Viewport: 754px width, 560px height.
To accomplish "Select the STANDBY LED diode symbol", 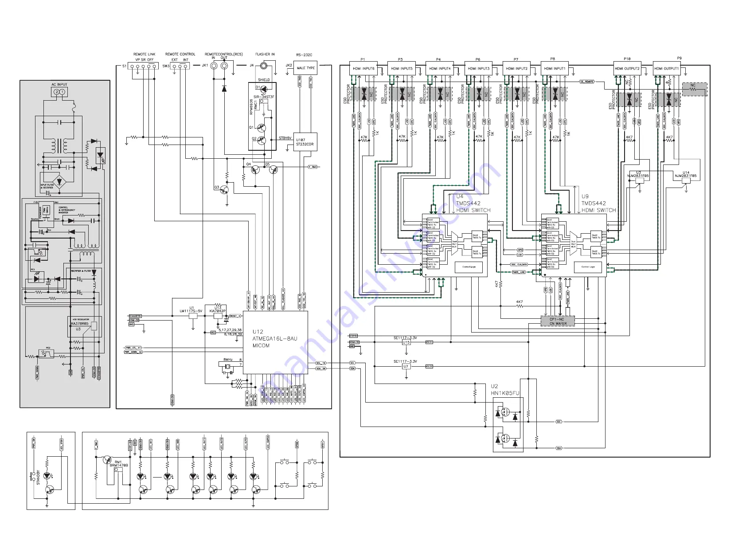I will coord(47,475).
